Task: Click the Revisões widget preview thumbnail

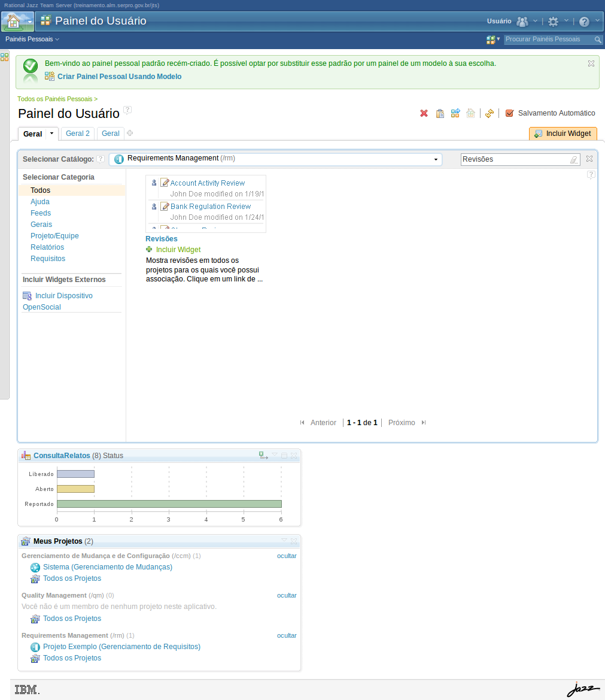Action: (x=206, y=204)
